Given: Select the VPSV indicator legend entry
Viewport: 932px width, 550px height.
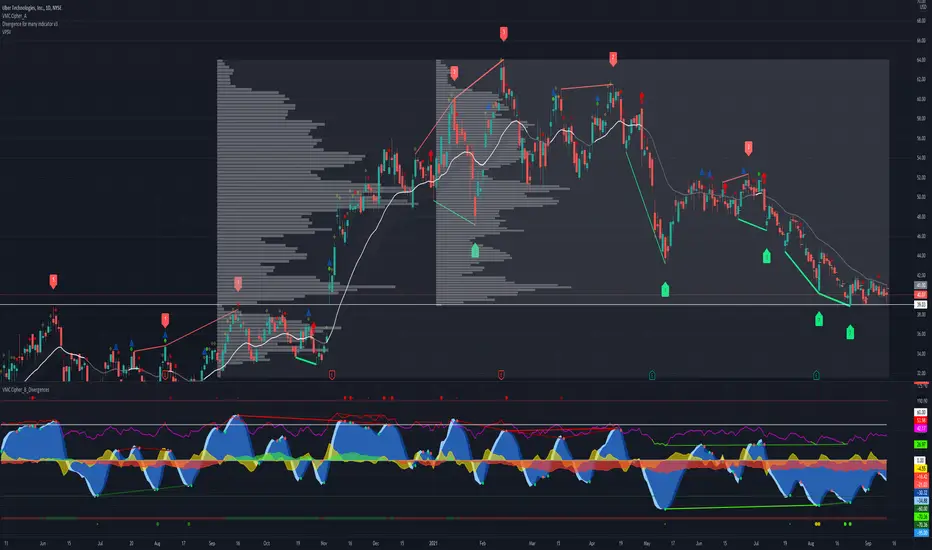Looking at the screenshot, I should [7, 32].
